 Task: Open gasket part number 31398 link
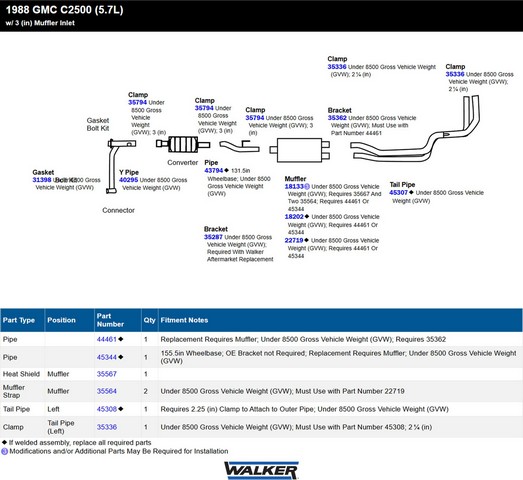[42, 180]
